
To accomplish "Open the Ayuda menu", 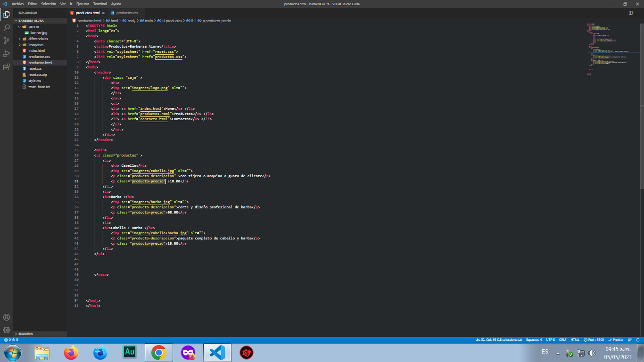I will pos(116,4).
